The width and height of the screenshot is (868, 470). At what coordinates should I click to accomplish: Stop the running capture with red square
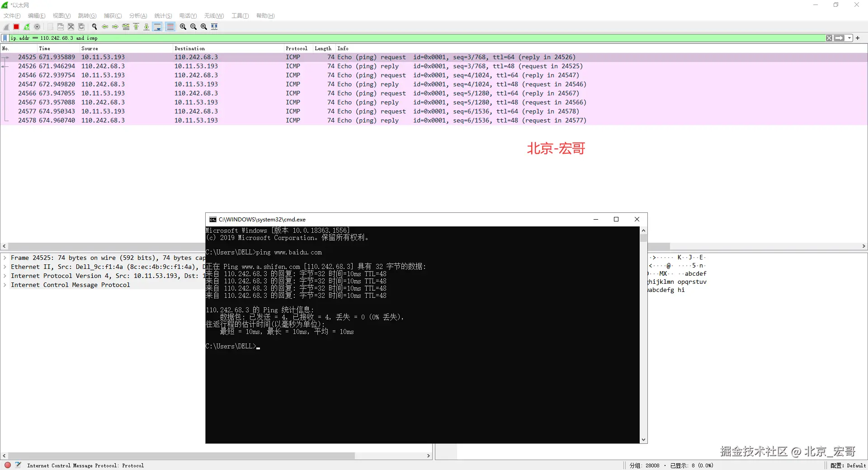tap(16, 27)
